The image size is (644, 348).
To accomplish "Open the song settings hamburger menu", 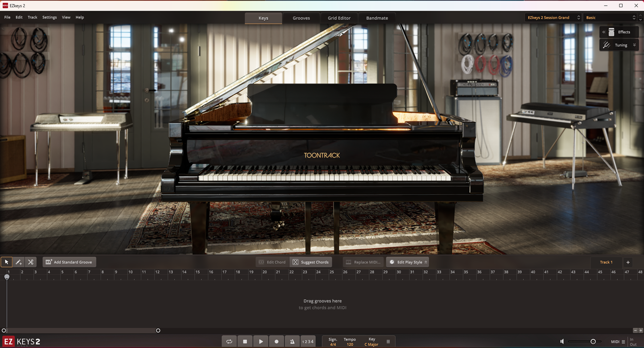I will 388,342.
